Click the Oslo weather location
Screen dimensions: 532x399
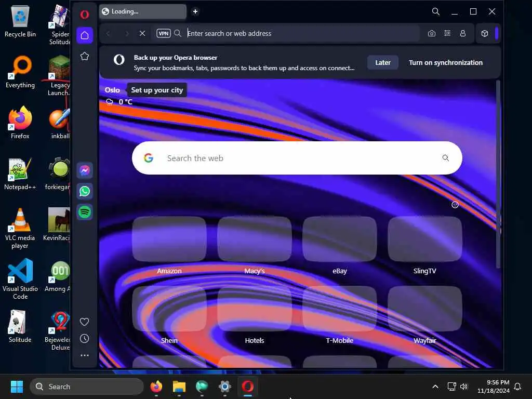pos(112,90)
